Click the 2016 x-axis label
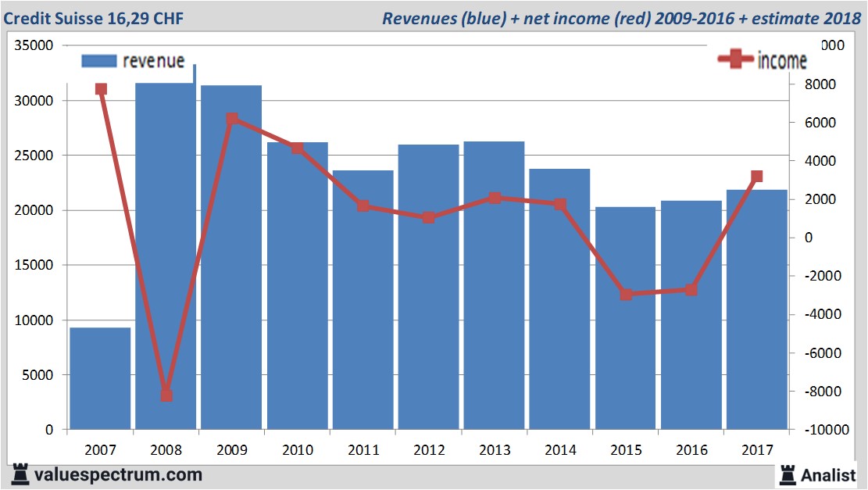868x490 pixels. 691,449
